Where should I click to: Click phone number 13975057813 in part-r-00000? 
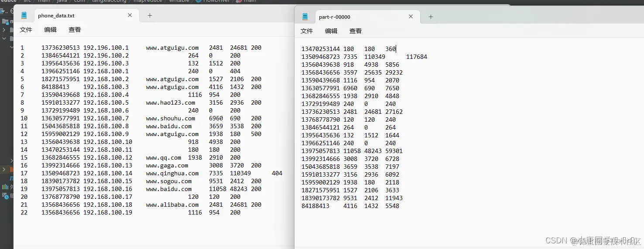tap(321, 151)
